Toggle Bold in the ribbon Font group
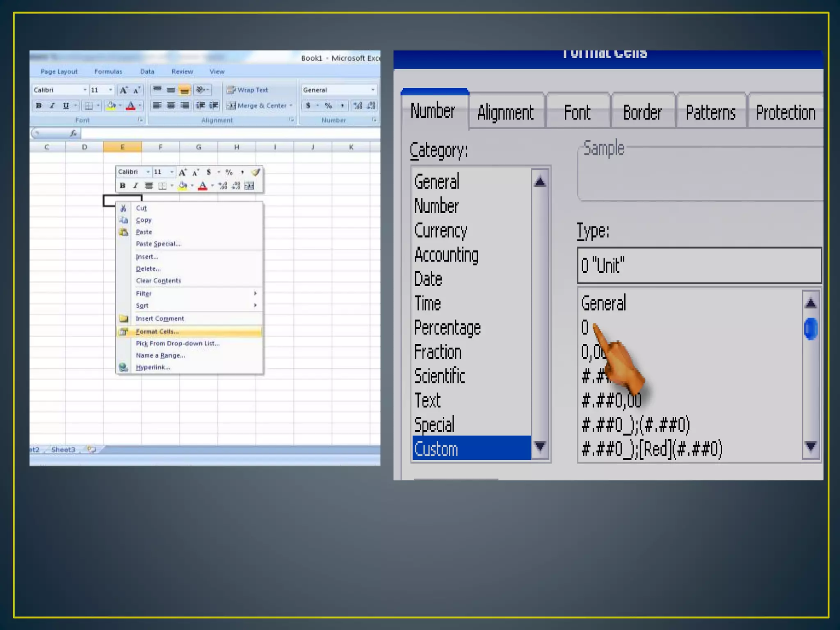Viewport: 840px width, 630px height. (39, 105)
